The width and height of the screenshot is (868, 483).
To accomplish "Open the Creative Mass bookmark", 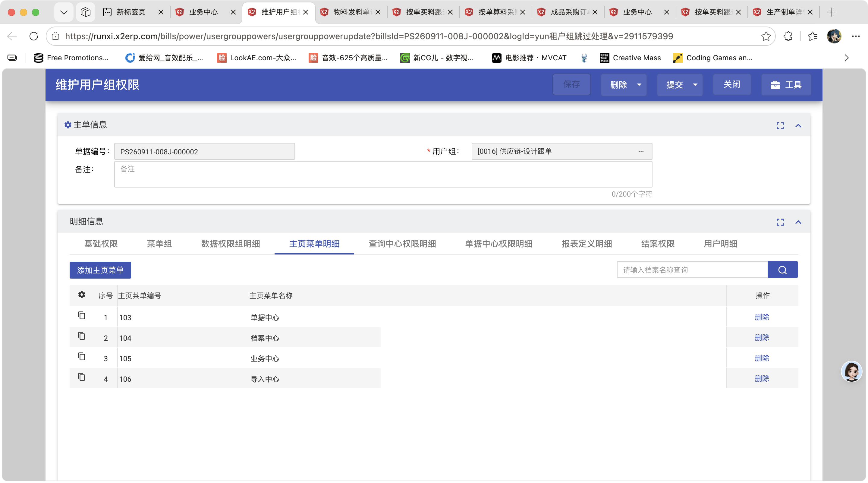I will [630, 58].
